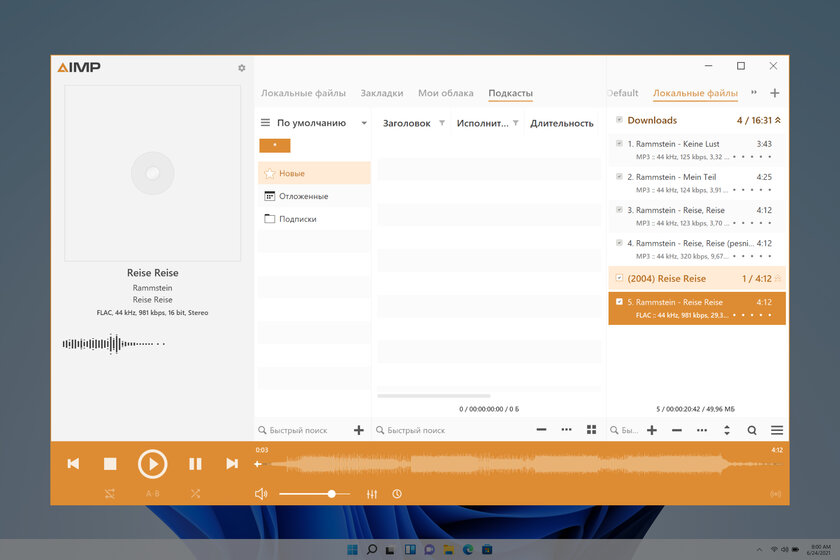The image size is (840, 560).
Task: Sort by Заголовок column header
Action: click(x=407, y=123)
